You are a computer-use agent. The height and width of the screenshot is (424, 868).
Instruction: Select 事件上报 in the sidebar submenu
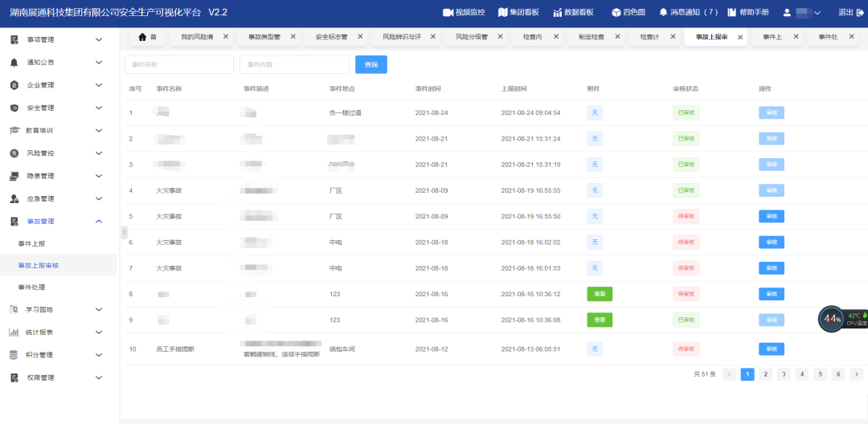click(x=32, y=243)
